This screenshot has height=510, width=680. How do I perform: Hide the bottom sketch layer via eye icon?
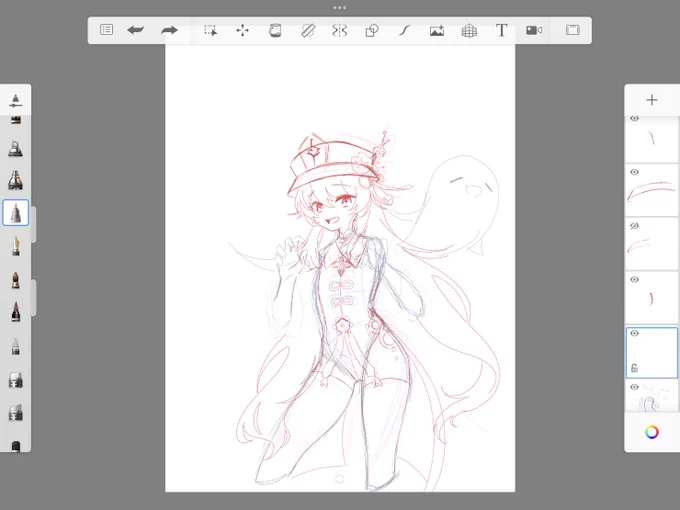(634, 387)
